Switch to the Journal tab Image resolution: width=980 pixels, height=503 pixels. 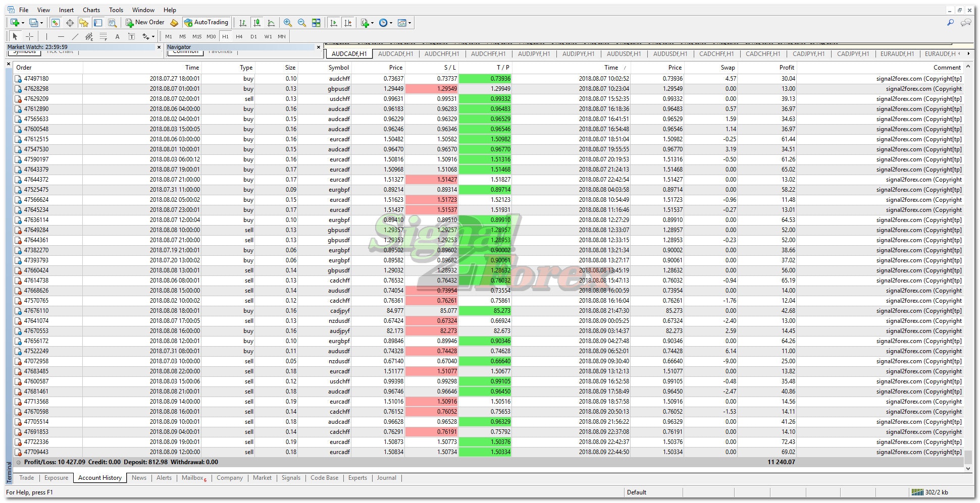click(x=386, y=478)
